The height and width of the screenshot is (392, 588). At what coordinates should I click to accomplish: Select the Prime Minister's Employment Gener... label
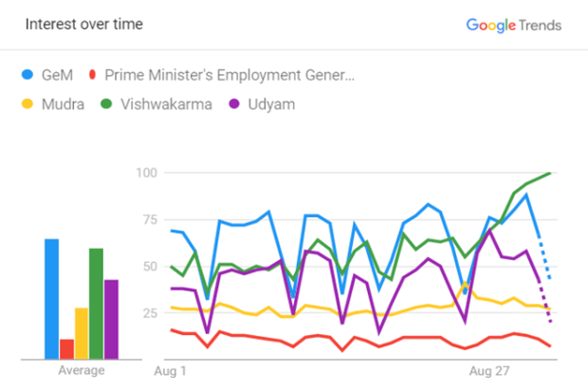point(231,74)
